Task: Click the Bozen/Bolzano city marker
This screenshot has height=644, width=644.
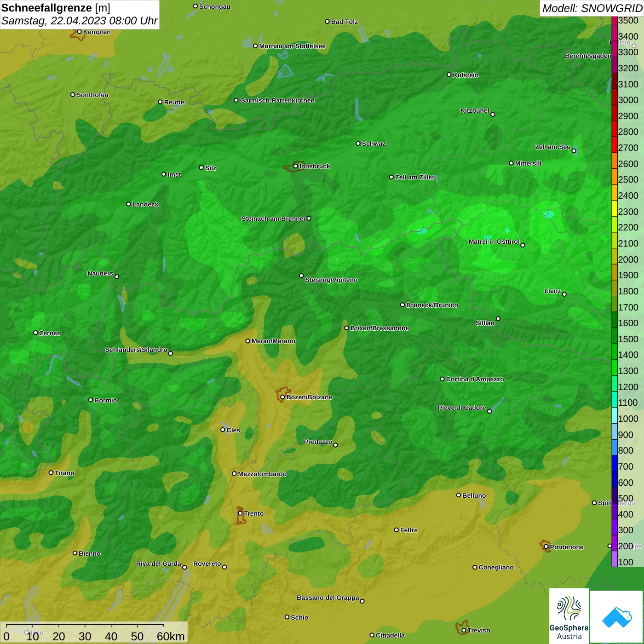Action: [282, 397]
